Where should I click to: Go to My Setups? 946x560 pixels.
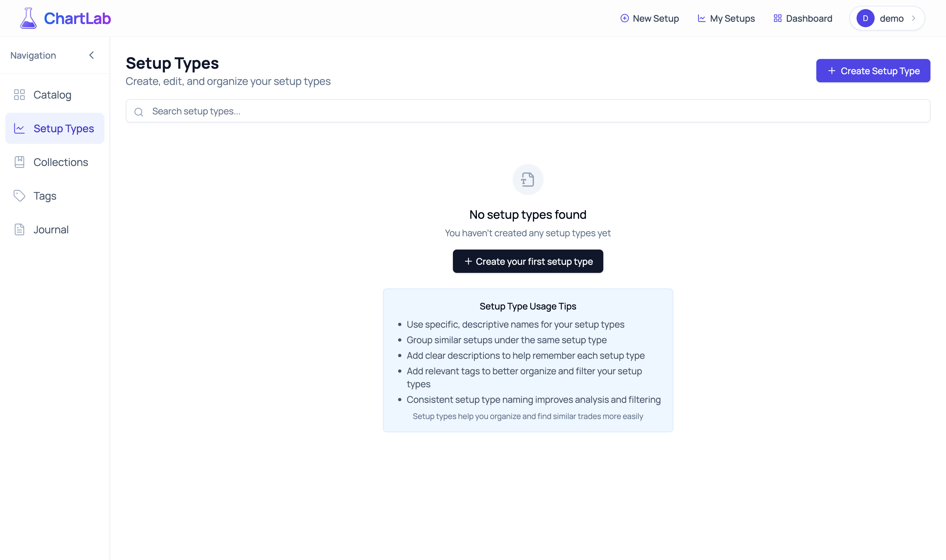(726, 18)
